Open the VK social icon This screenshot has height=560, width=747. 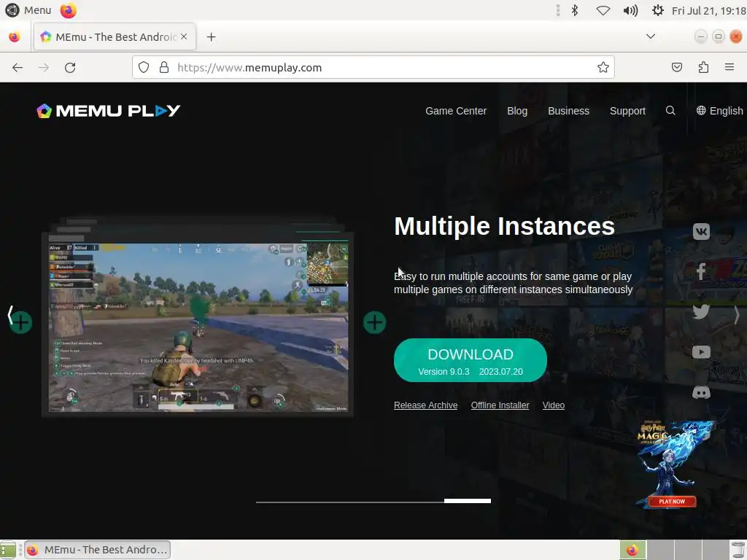pyautogui.click(x=701, y=231)
